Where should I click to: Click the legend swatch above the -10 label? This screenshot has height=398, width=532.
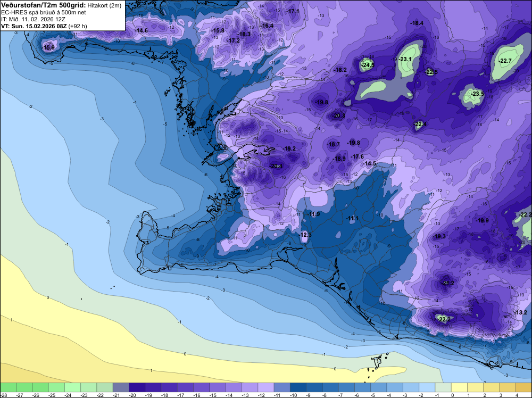point(298,387)
